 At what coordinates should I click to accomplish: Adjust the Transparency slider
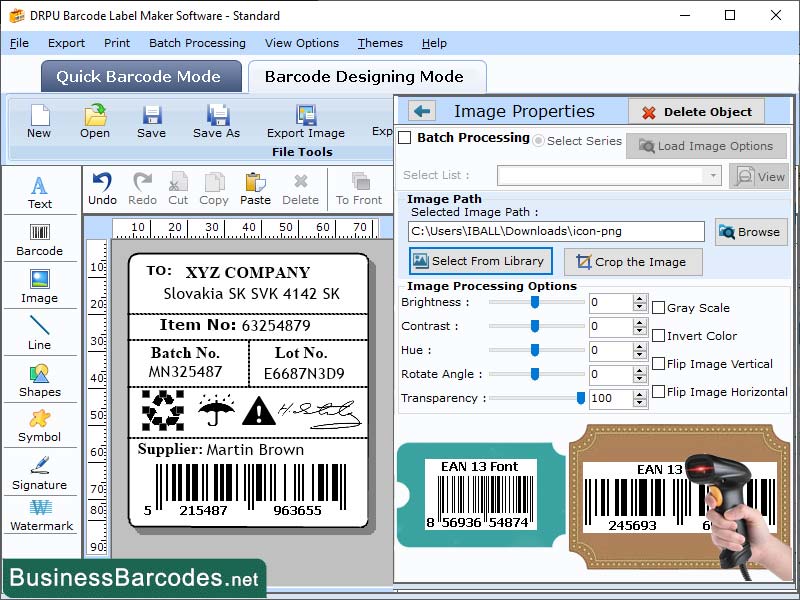point(580,398)
